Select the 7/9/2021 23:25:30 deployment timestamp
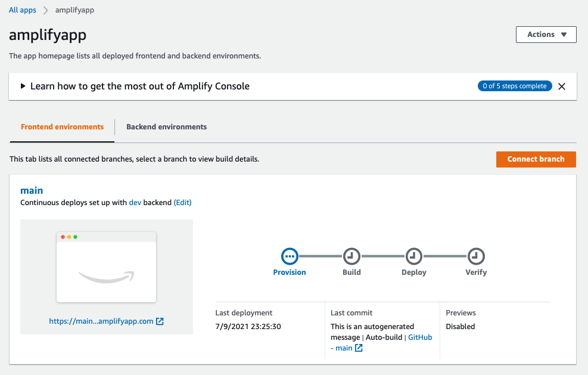Viewport: 588px width, 375px height. pyautogui.click(x=248, y=327)
